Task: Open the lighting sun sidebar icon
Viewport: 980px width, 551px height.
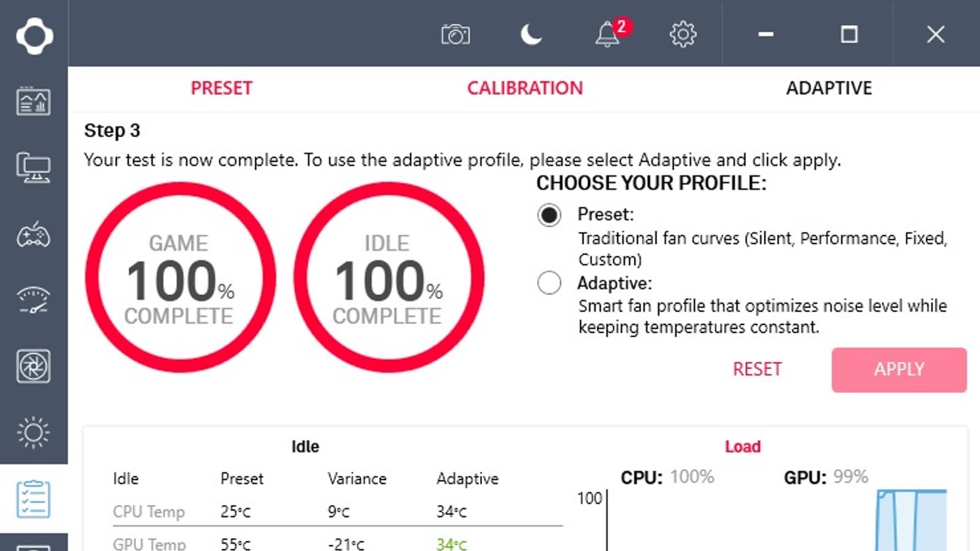Action: 33,433
